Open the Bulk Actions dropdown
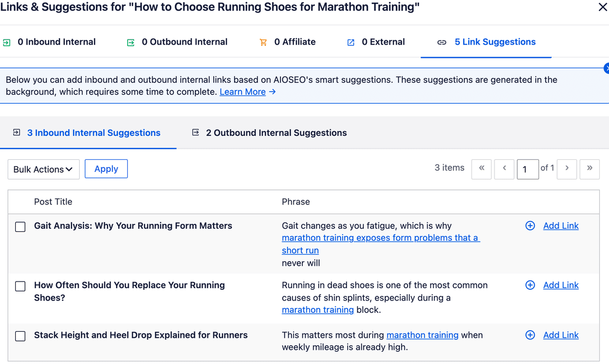Image resolution: width=609 pixels, height=364 pixels. point(44,169)
